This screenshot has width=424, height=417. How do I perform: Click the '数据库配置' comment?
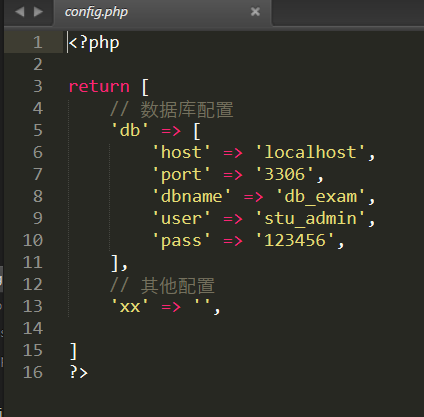pyautogui.click(x=171, y=109)
